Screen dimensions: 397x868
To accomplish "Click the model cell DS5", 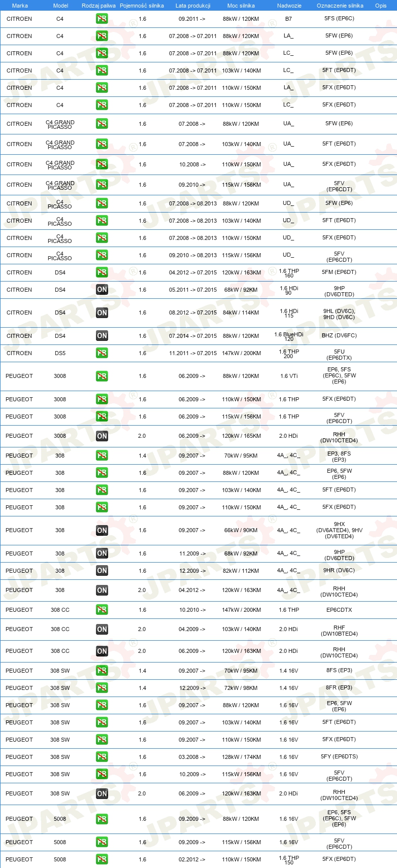I will (60, 353).
